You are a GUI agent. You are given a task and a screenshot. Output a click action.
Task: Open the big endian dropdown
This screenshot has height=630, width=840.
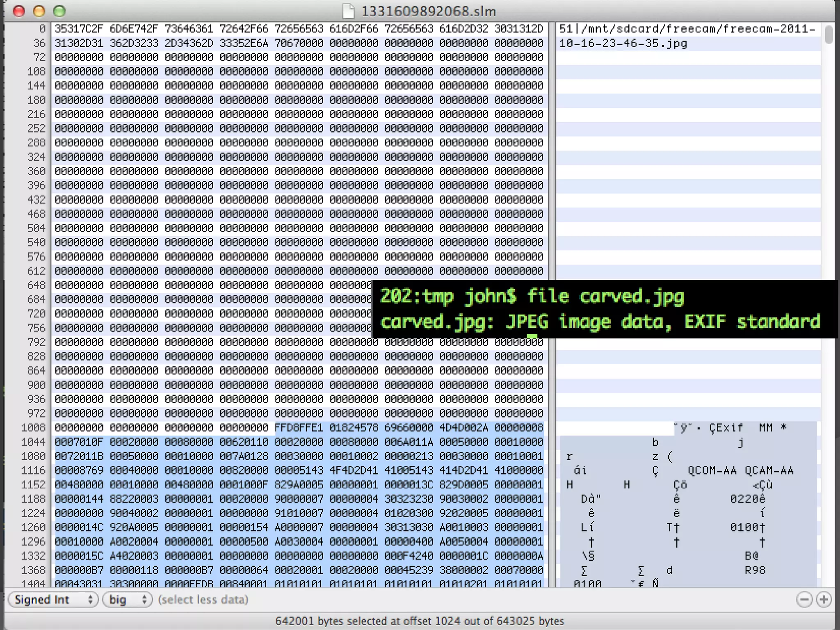[x=127, y=600]
